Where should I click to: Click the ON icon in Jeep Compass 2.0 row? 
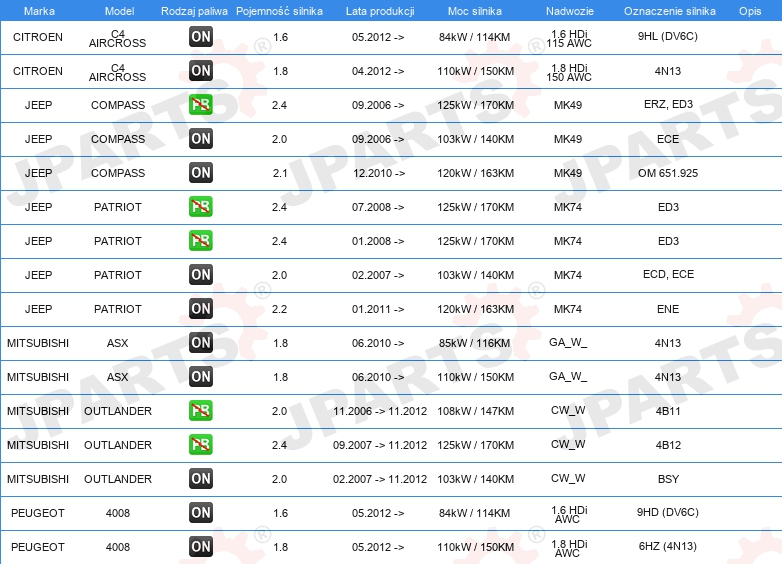(x=201, y=139)
